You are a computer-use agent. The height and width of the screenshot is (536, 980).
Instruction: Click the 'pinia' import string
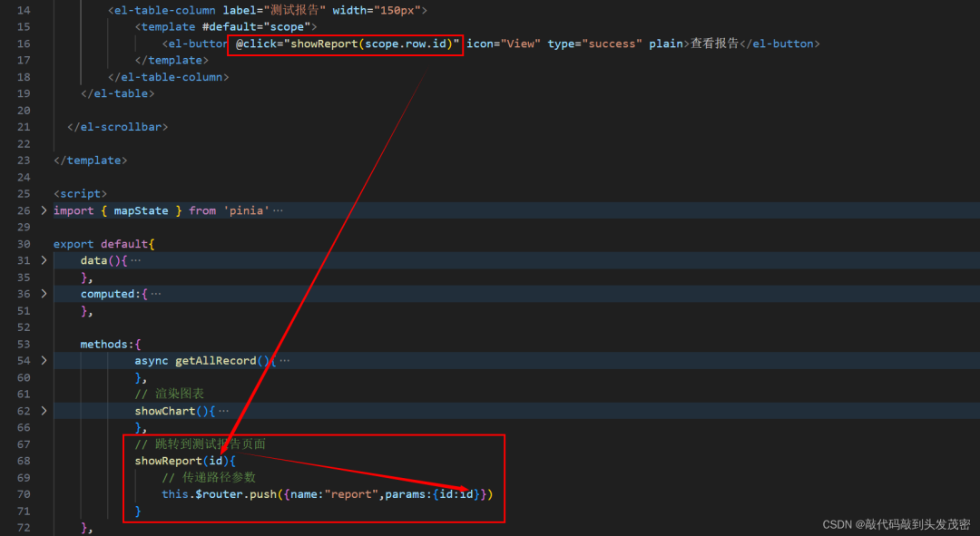246,210
